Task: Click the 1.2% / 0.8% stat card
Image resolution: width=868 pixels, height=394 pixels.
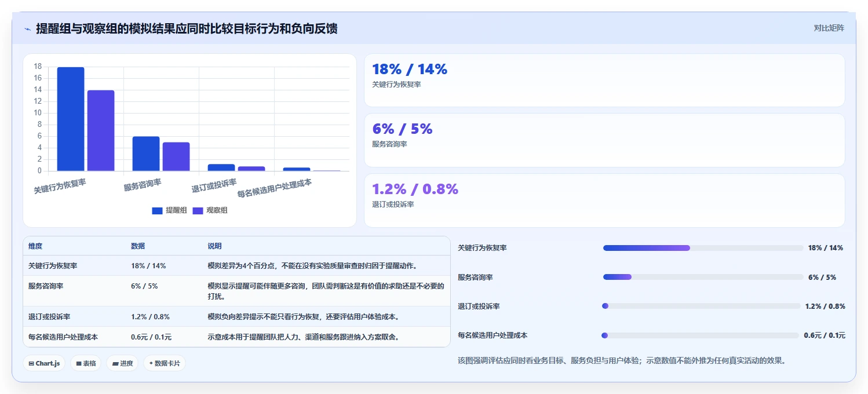Action: coord(604,200)
